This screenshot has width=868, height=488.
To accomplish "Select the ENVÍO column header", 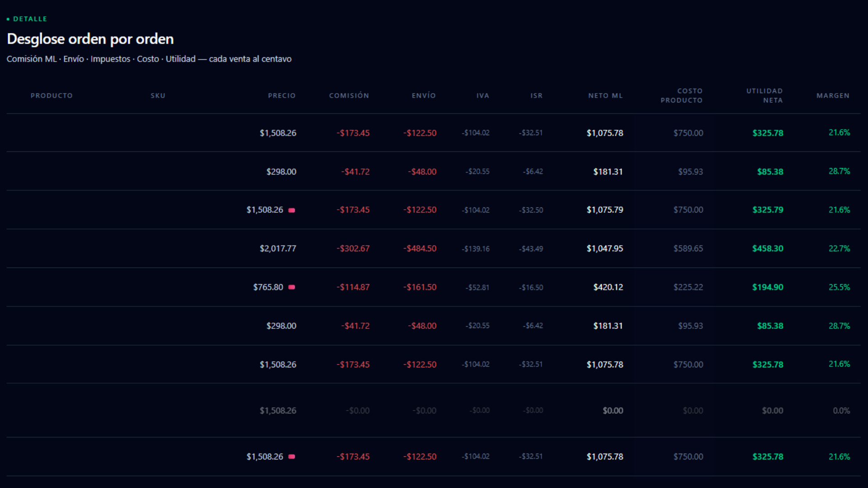I will (424, 96).
